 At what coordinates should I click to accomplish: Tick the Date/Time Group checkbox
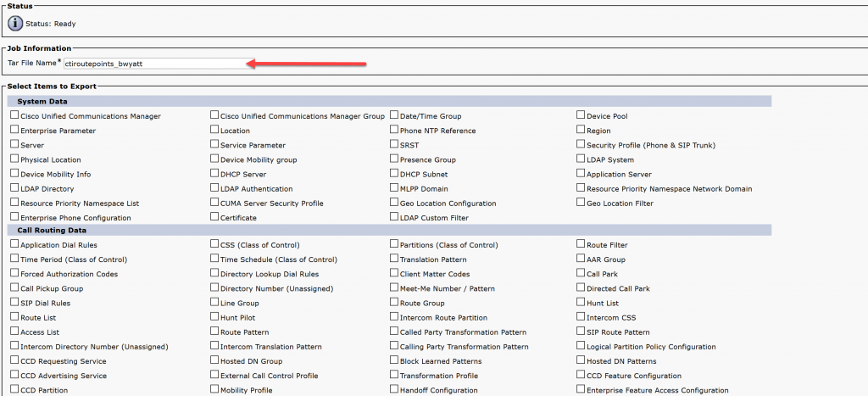(x=394, y=115)
